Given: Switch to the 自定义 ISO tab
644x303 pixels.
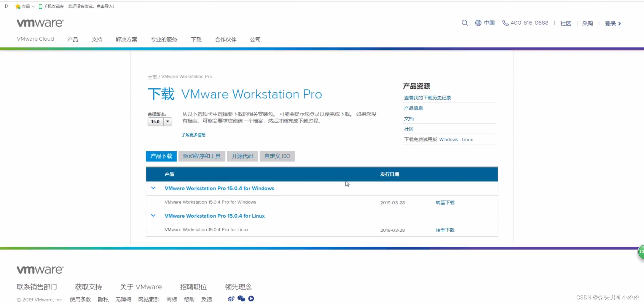Looking at the screenshot, I should click(277, 156).
